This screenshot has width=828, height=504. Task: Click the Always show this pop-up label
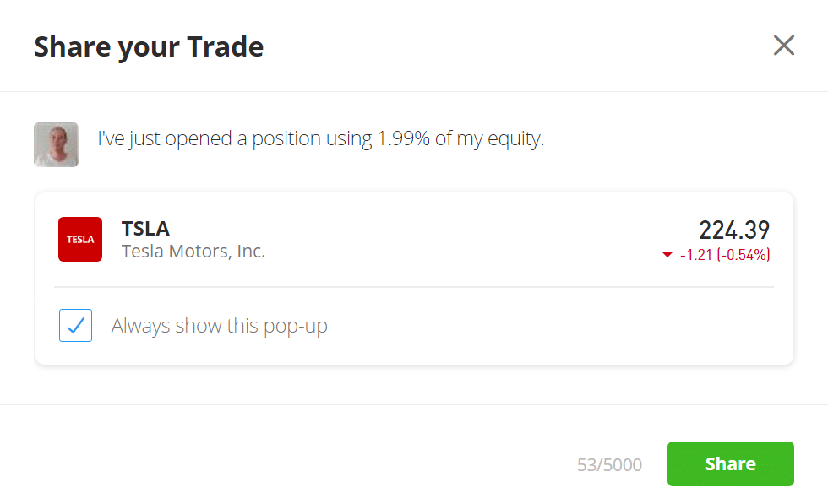(219, 326)
